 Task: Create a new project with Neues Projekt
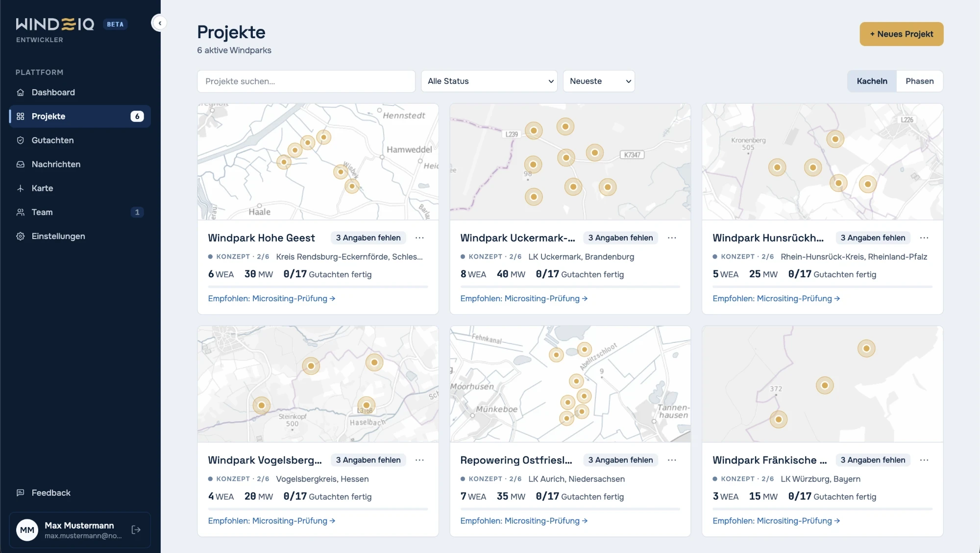(x=901, y=34)
